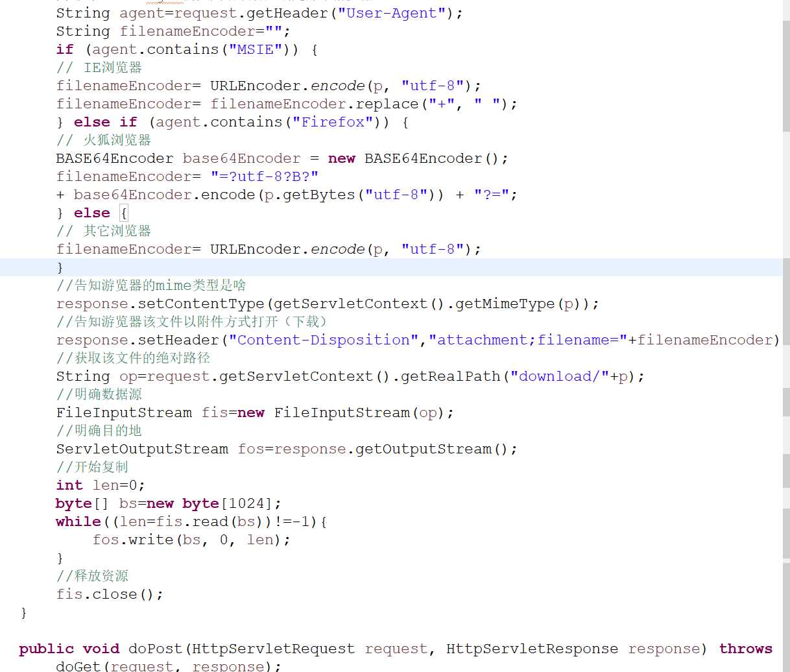Click the String op getRealPath("download/"+p) line
790x672 pixels.
coord(350,376)
